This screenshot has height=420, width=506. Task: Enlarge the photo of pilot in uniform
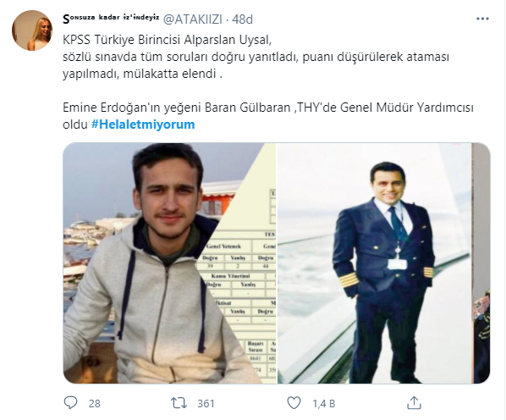[374, 263]
